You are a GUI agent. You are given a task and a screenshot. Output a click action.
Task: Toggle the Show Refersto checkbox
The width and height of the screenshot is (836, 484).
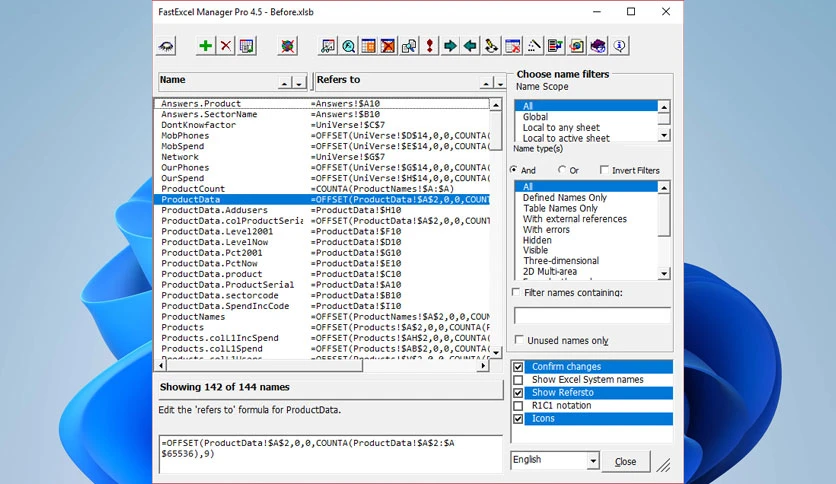pyautogui.click(x=518, y=393)
